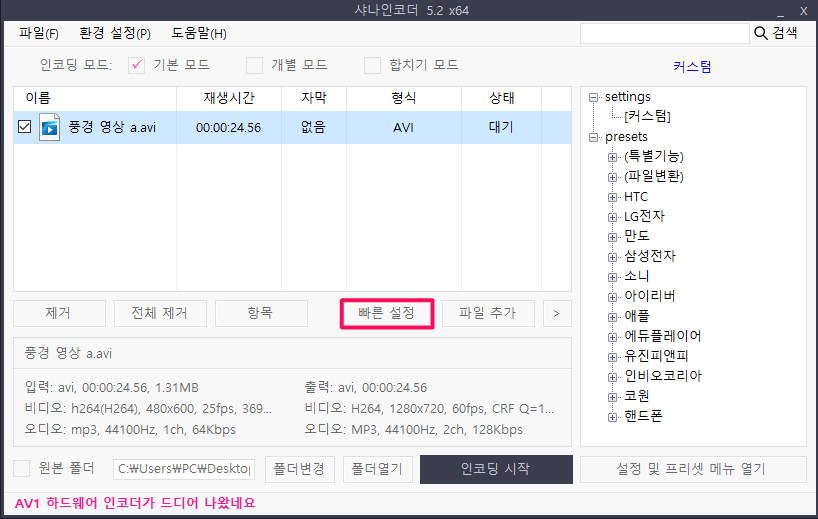This screenshot has height=519, width=818.
Task: Click the 파일 추가 button
Action: [x=488, y=313]
